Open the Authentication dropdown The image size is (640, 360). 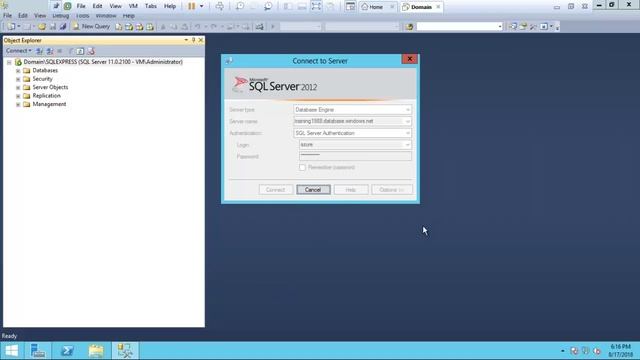[407, 133]
